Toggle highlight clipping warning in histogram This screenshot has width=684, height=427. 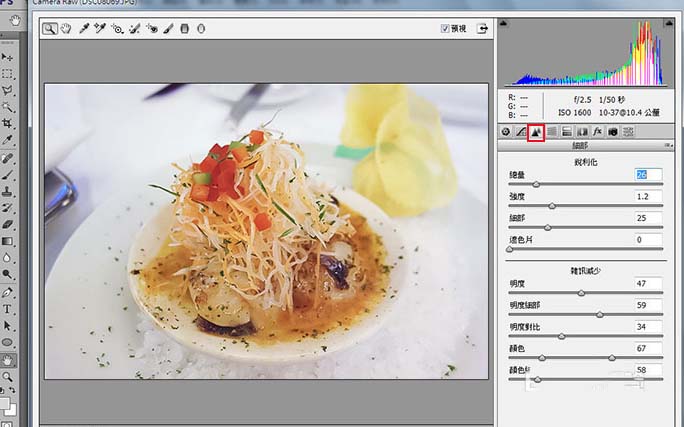669,23
